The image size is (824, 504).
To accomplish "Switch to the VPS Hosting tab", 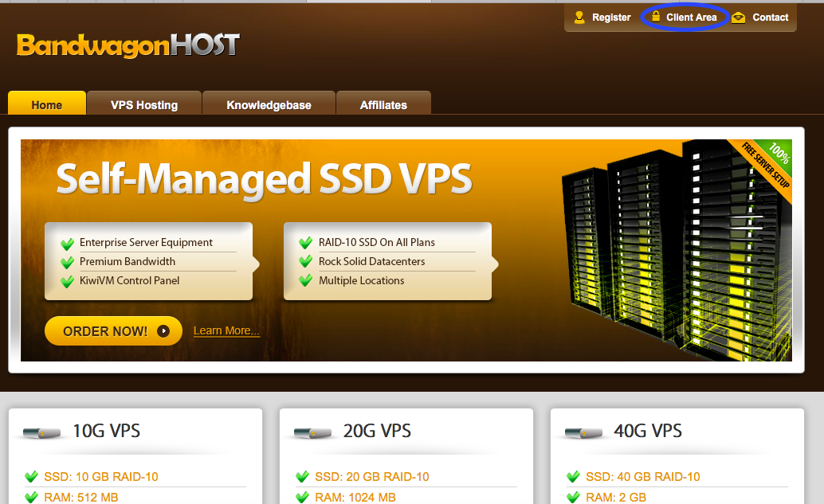I will click(x=144, y=104).
